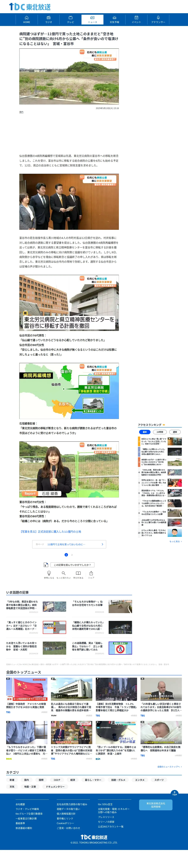Open 個人情報保護方針 footer link

point(66,814)
